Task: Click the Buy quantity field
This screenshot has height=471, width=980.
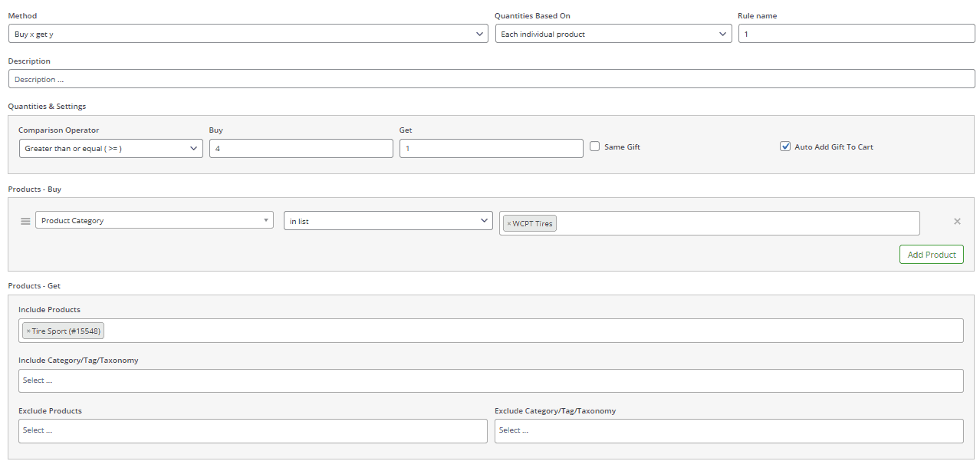Action: click(x=301, y=149)
